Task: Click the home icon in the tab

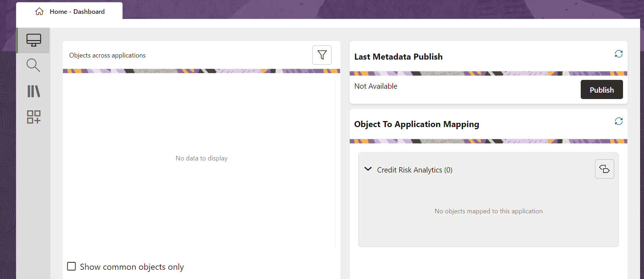Action: [39, 11]
